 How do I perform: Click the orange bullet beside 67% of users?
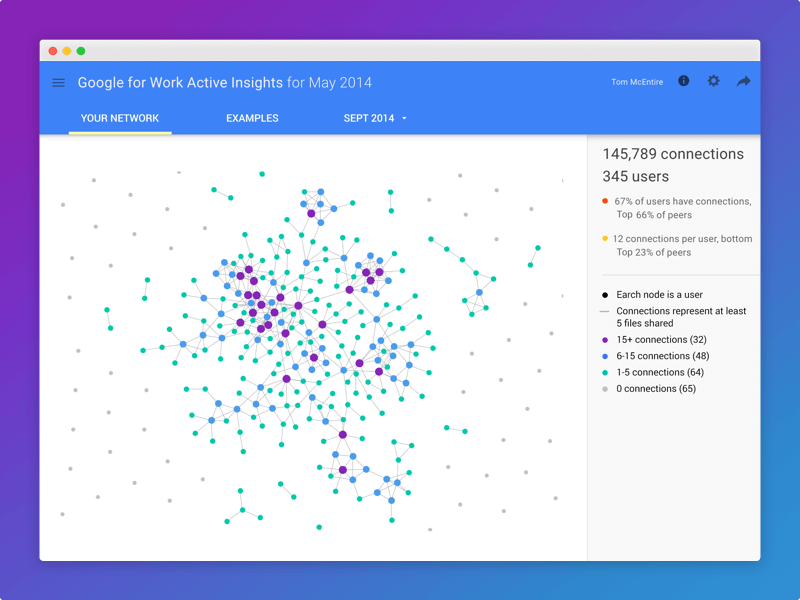coord(605,201)
